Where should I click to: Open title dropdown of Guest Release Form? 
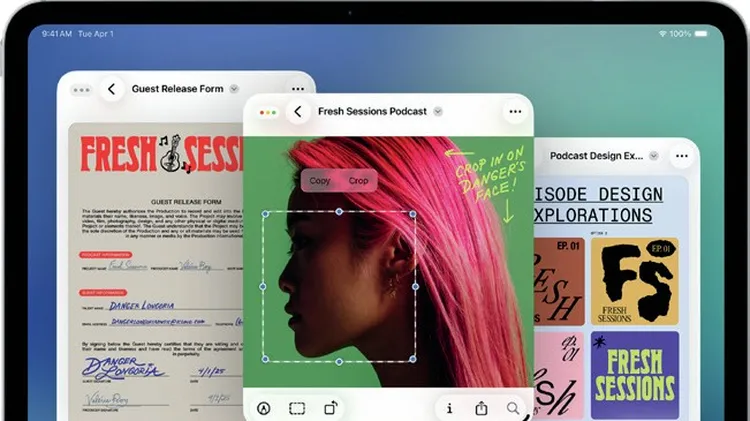tap(234, 89)
